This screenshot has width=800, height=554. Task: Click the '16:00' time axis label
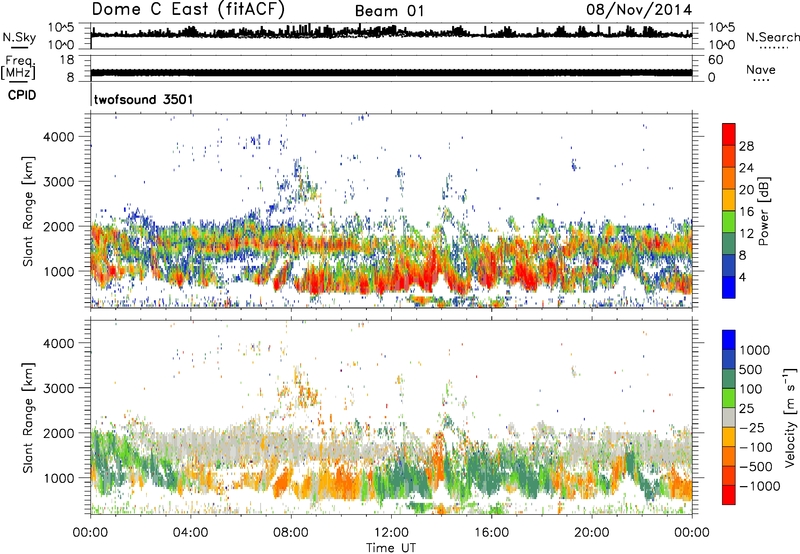491,532
